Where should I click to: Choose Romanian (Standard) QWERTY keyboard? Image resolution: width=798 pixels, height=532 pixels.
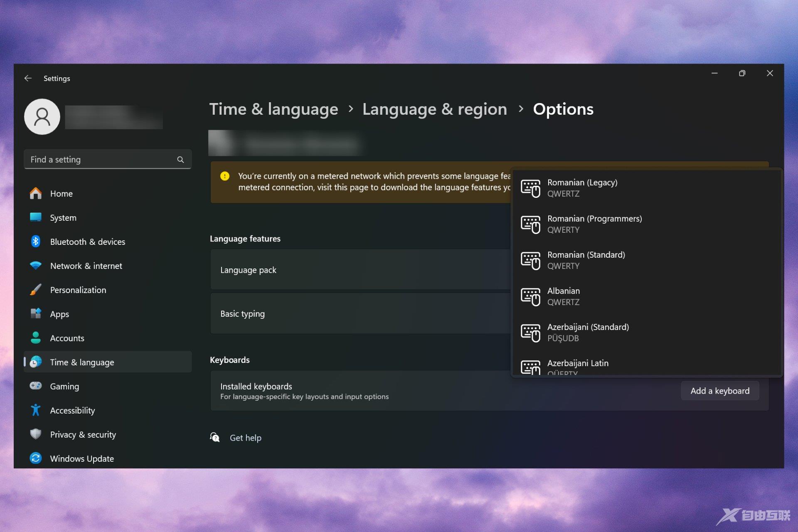pyautogui.click(x=646, y=261)
